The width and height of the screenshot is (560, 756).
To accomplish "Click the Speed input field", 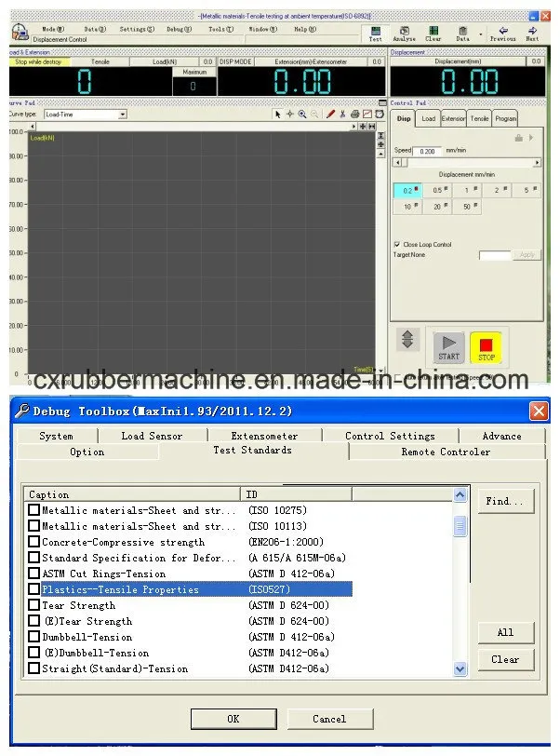I will click(427, 151).
